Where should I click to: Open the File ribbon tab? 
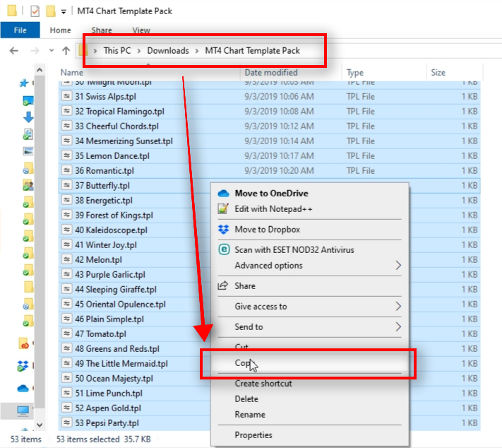[20, 30]
